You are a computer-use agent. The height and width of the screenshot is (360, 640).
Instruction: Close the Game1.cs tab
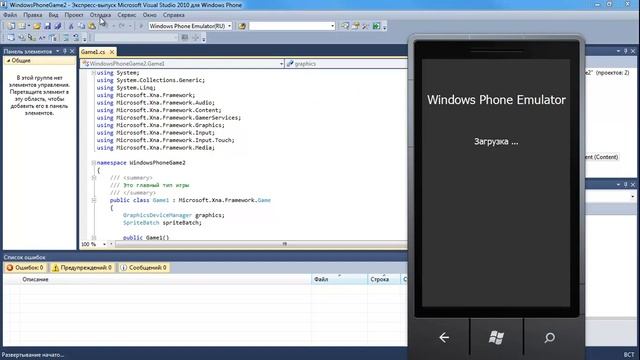(112, 52)
